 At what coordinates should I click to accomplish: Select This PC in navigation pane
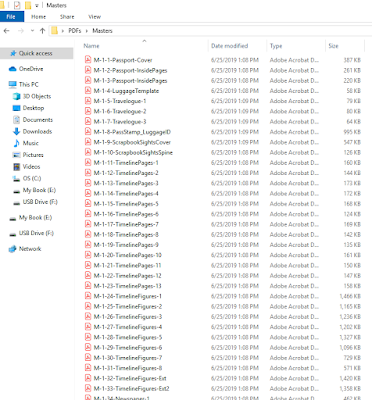(x=29, y=84)
